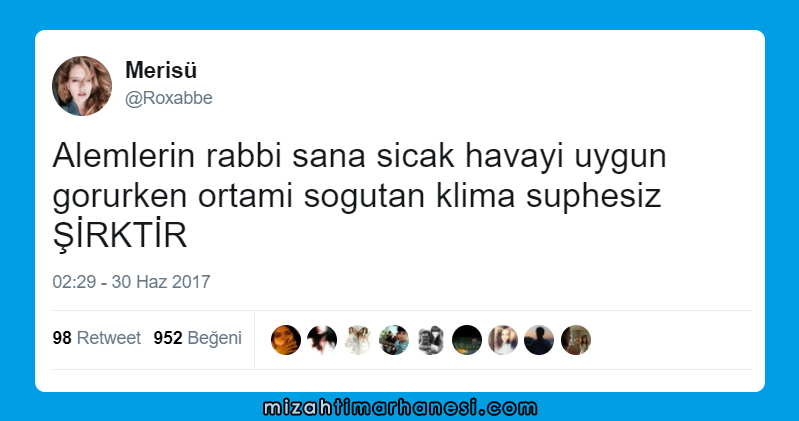Image resolution: width=799 pixels, height=421 pixels.
Task: Open the last liker avatar with mirror selfie
Action: point(576,340)
